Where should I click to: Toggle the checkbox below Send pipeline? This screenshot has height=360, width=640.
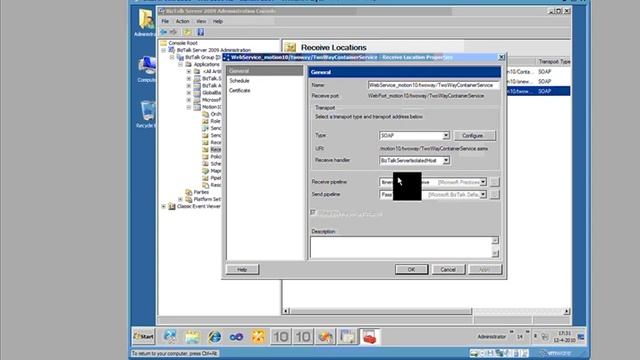[313, 213]
